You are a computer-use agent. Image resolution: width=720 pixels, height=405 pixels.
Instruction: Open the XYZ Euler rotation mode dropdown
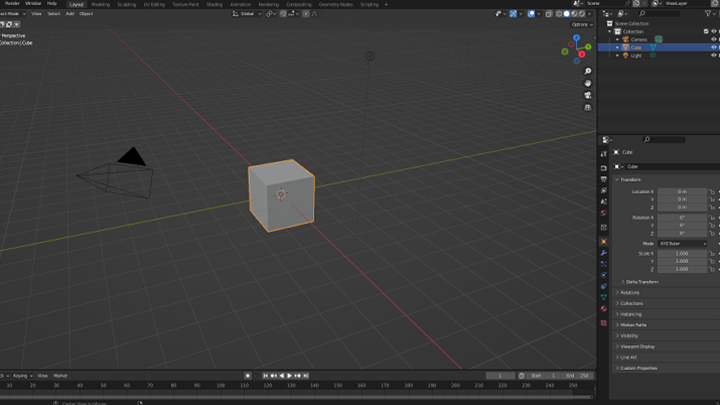(682, 244)
